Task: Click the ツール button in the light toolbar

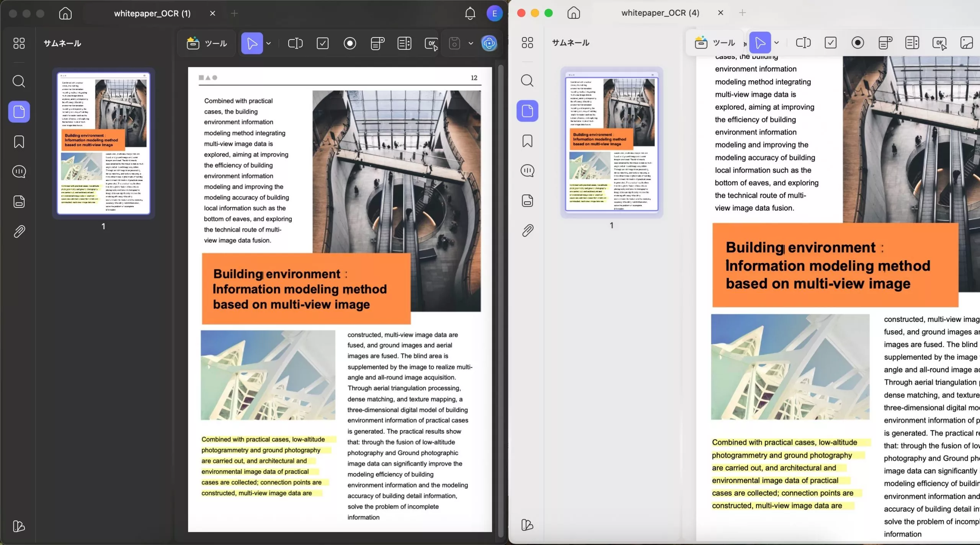Action: tap(715, 43)
